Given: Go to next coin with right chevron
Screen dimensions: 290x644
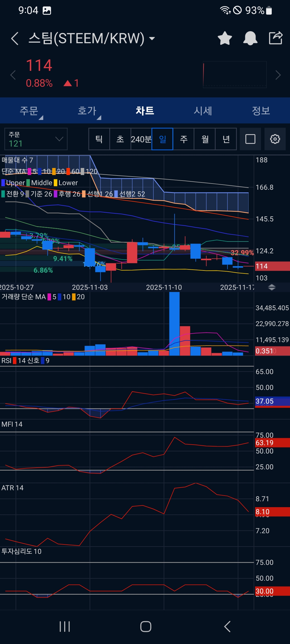Looking at the screenshot, I should tap(278, 75).
